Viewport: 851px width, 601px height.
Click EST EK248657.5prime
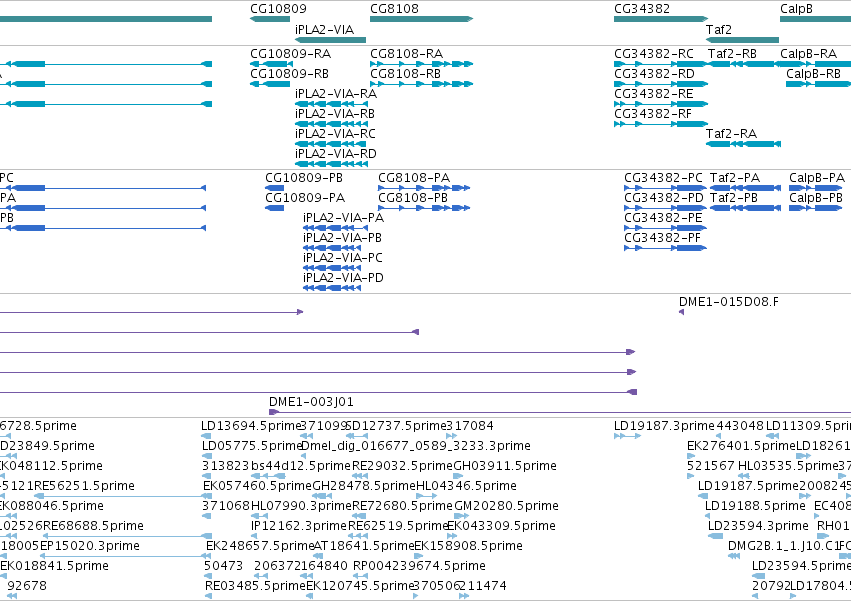click(261, 546)
